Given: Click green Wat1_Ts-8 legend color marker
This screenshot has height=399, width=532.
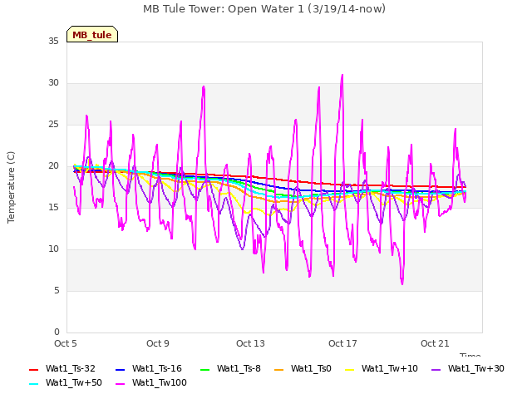Looking at the screenshot, I should 205,369.
